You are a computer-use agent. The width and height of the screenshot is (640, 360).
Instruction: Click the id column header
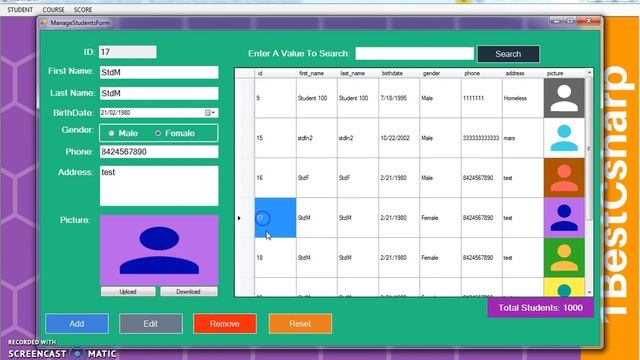[x=276, y=73]
